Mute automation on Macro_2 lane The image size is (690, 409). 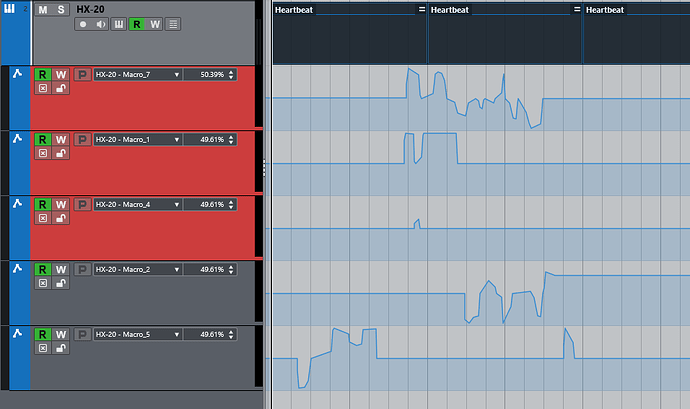[x=43, y=283]
